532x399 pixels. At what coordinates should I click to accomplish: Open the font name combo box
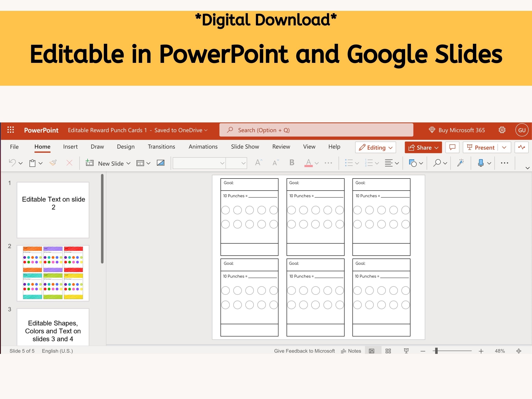[x=199, y=163]
